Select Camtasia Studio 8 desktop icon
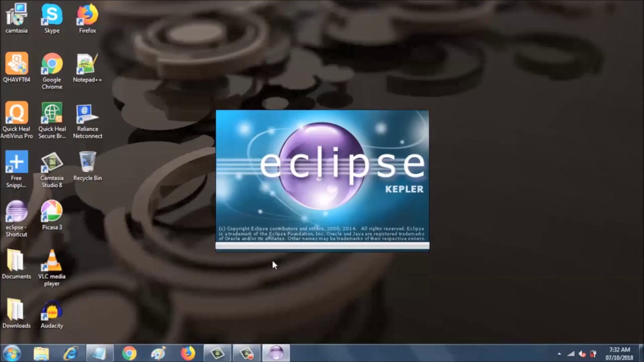Viewport: 644px width, 362px height. [x=52, y=170]
